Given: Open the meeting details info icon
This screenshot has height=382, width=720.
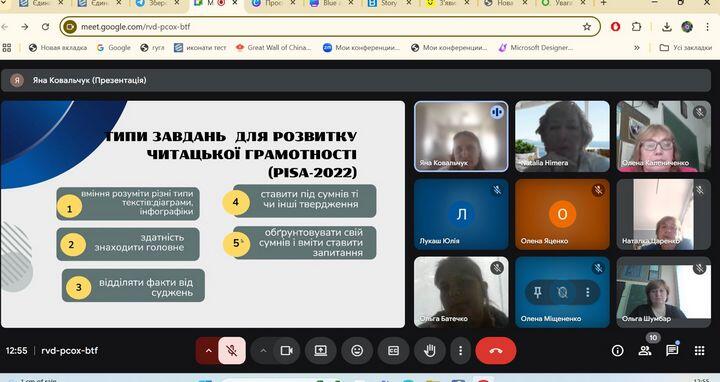Looking at the screenshot, I should (x=618, y=351).
